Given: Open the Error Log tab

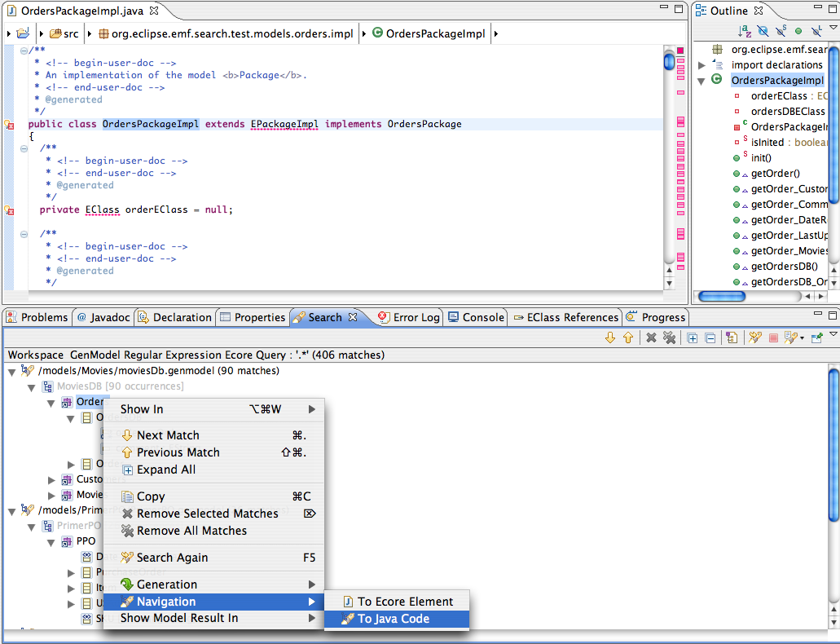Looking at the screenshot, I should (x=409, y=317).
